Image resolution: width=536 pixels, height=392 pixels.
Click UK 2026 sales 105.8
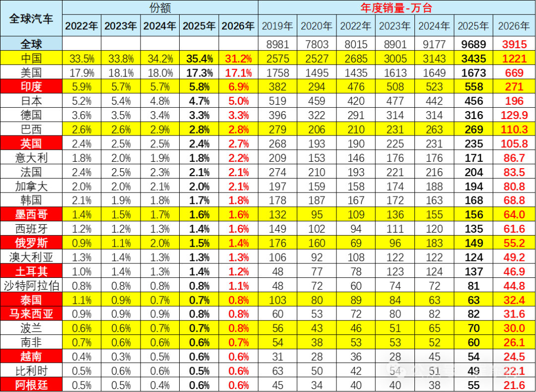(514, 143)
